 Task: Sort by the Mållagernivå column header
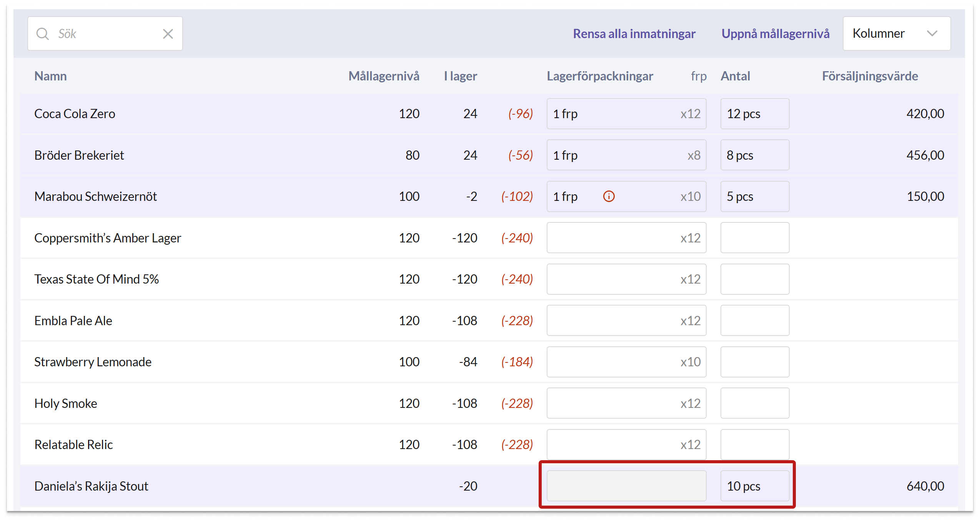tap(384, 76)
